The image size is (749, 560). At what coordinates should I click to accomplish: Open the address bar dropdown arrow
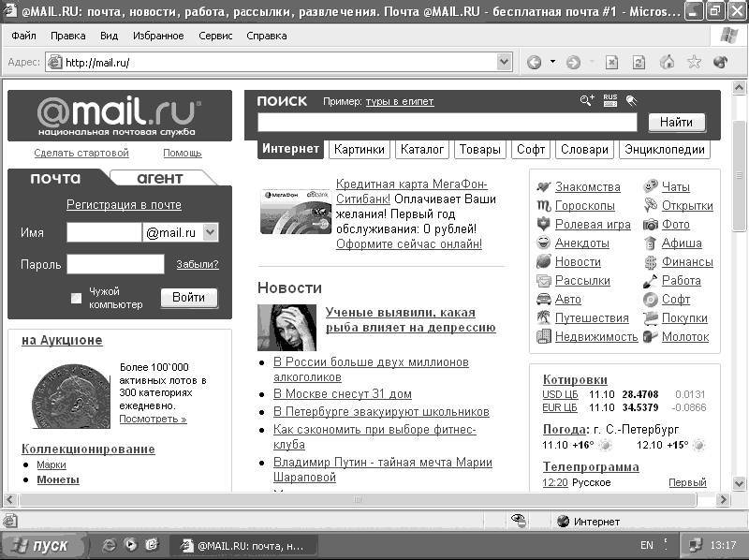click(x=504, y=62)
